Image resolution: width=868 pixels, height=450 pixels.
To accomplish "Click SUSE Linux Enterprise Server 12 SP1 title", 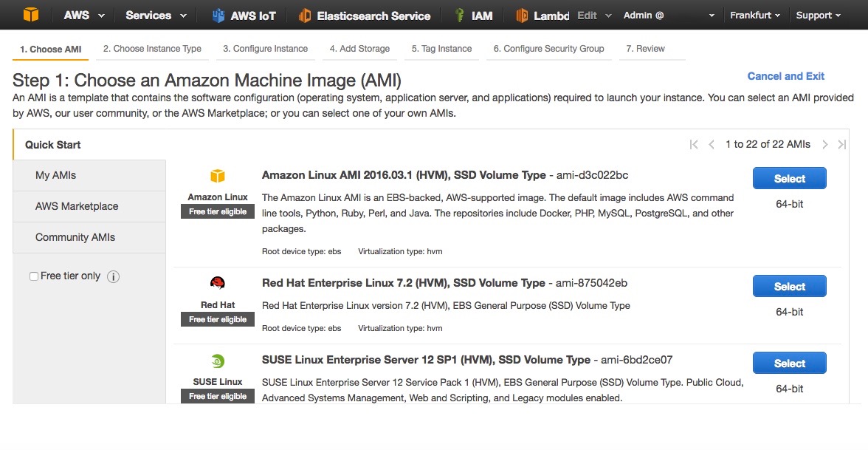I will tap(426, 360).
